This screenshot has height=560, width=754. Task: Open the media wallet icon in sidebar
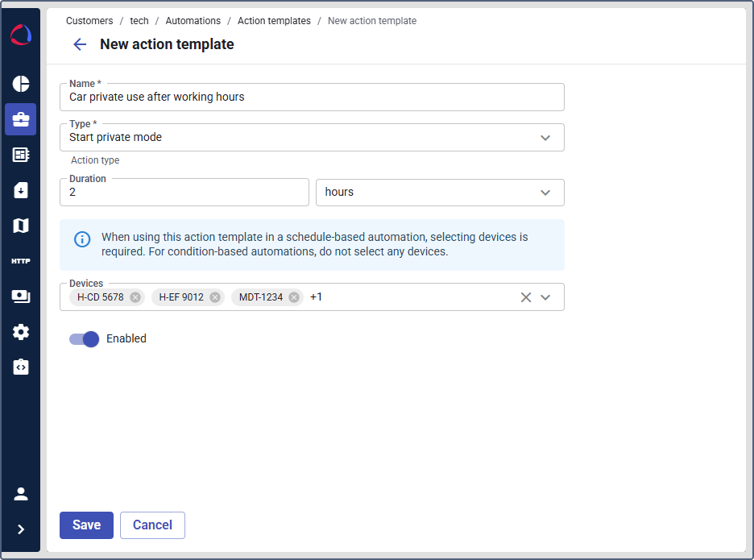[20, 296]
